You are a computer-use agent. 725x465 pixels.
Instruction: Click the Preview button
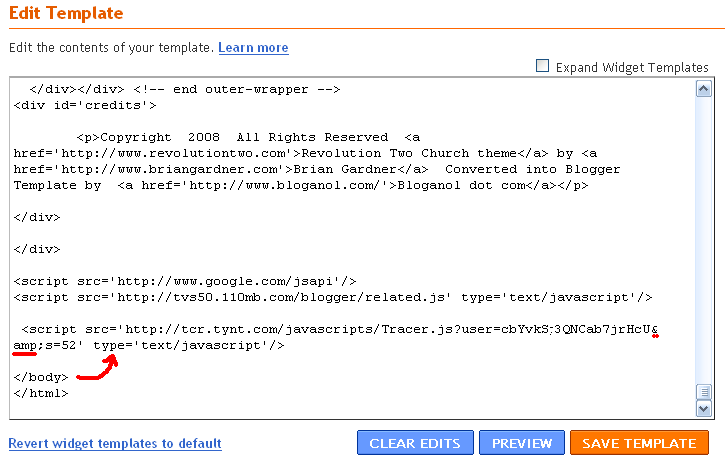pyautogui.click(x=522, y=443)
